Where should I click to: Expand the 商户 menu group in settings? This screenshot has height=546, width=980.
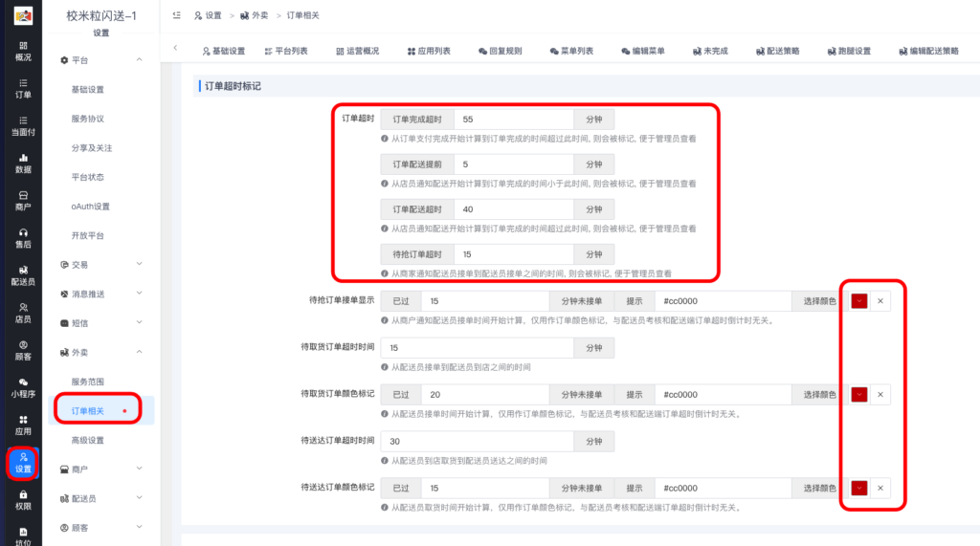click(101, 470)
